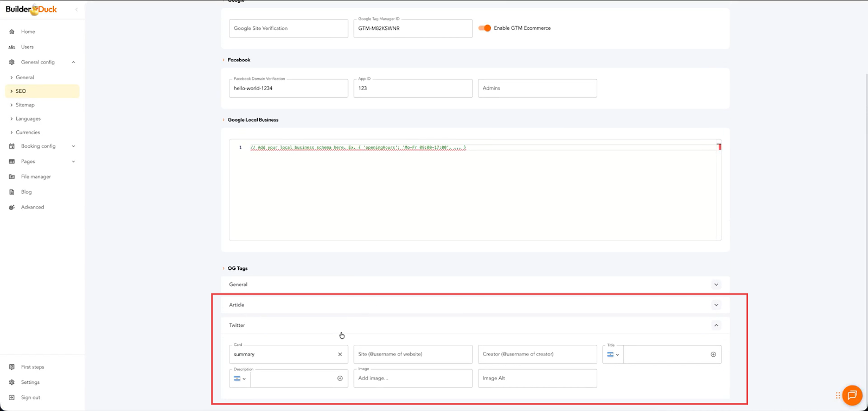
Task: Go to Settings in the sidebar
Action: (30, 382)
